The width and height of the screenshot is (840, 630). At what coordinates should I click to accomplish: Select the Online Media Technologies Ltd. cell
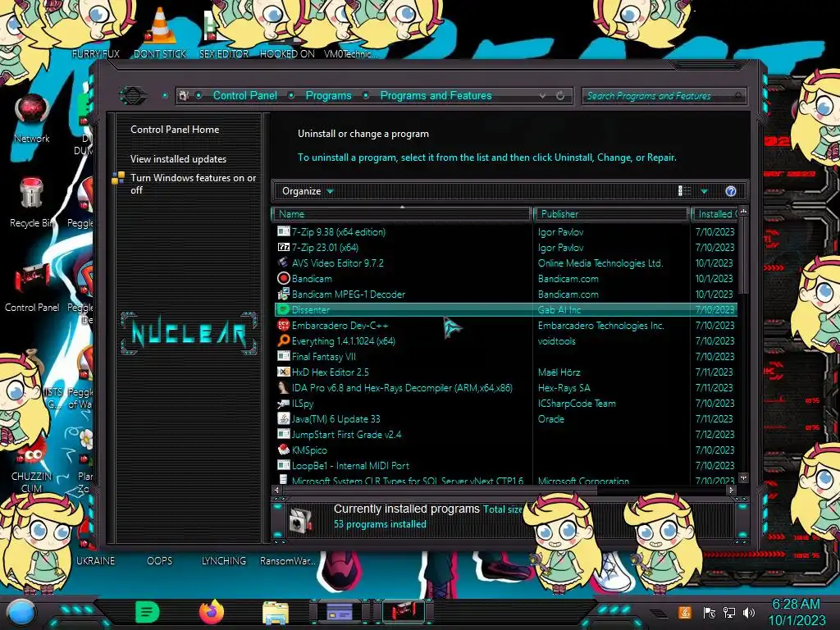[600, 263]
